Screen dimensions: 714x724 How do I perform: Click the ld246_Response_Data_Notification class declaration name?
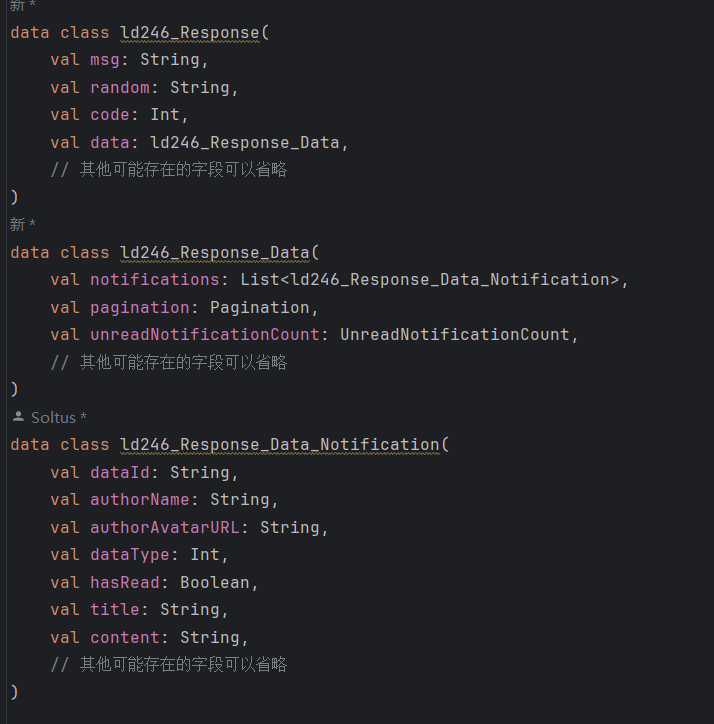click(280, 444)
